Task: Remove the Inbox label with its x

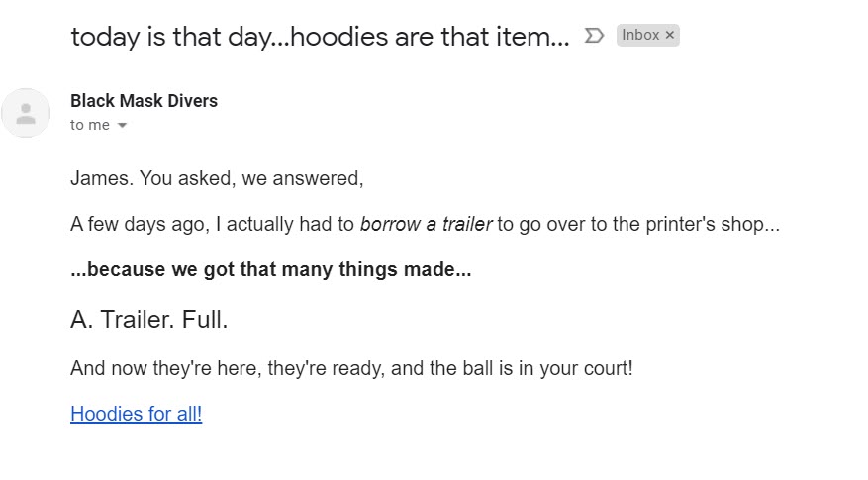Action: click(x=670, y=35)
